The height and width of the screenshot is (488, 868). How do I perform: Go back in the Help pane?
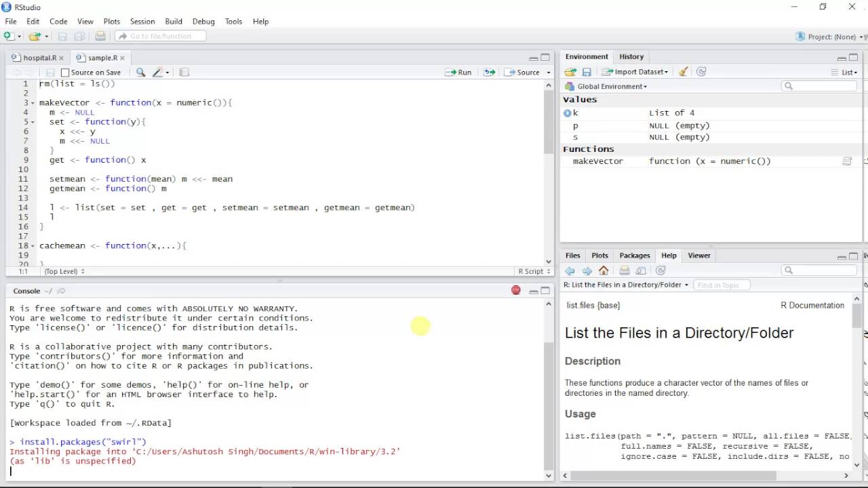pos(570,270)
